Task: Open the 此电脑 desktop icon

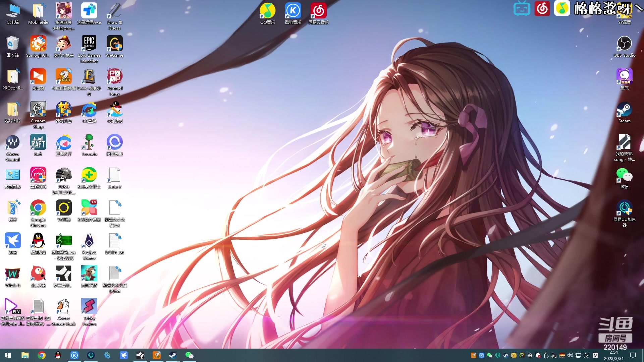Action: point(13,13)
